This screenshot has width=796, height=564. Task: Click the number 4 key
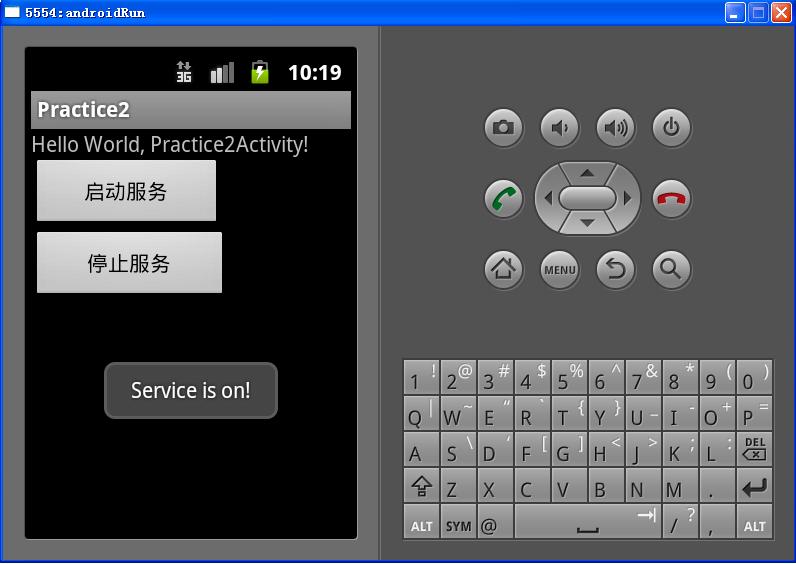click(532, 377)
